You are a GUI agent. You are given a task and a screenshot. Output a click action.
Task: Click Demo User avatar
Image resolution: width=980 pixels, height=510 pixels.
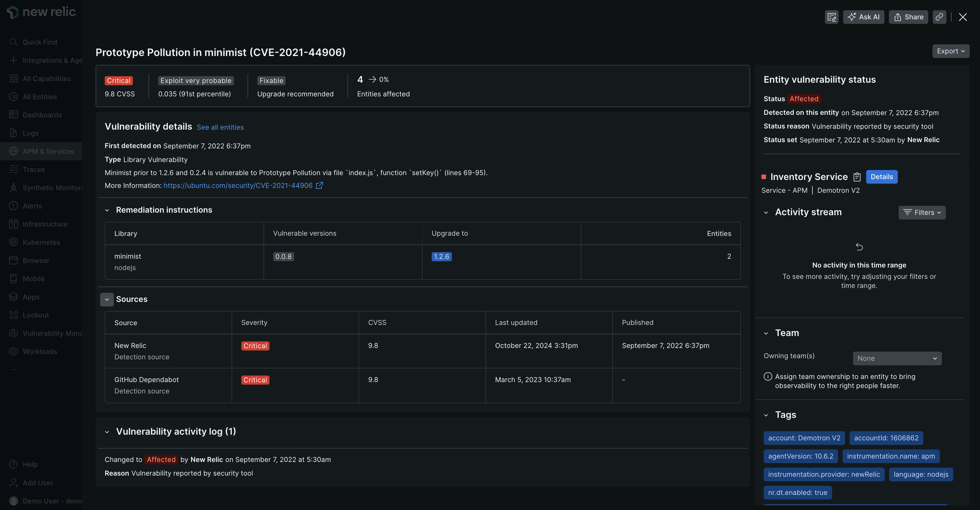click(13, 501)
